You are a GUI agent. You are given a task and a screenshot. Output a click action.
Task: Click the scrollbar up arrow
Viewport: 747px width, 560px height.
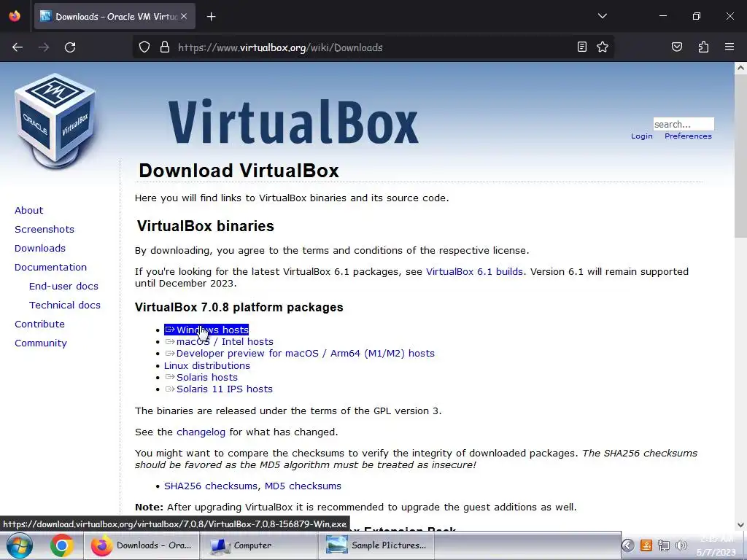(x=740, y=68)
